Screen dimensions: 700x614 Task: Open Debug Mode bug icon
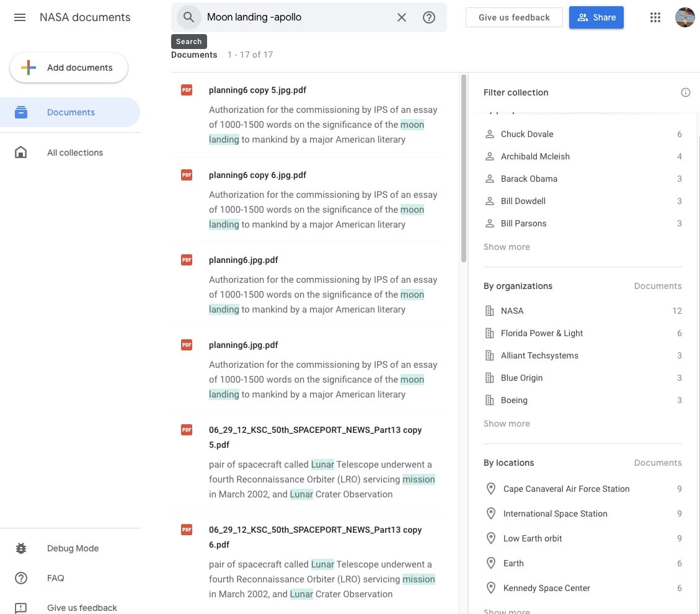tap(21, 548)
